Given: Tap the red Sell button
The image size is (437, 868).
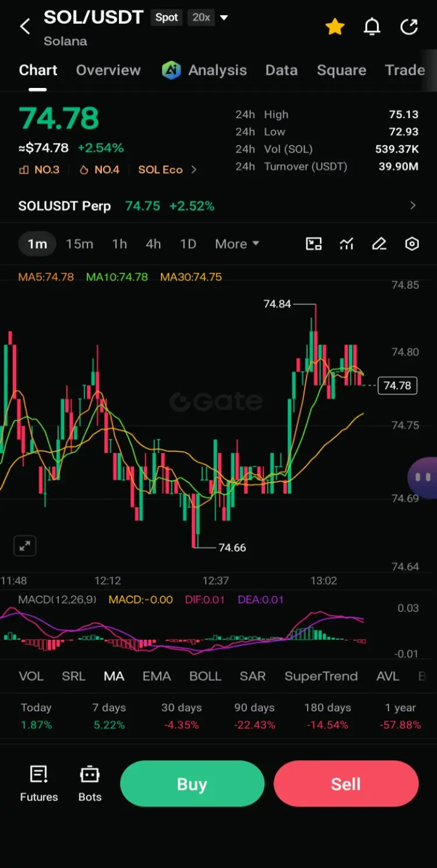Looking at the screenshot, I should pos(346,784).
